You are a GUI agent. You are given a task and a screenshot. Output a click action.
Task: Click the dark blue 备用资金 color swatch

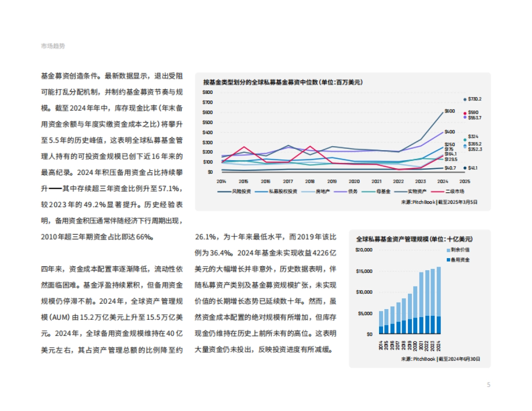(448, 260)
